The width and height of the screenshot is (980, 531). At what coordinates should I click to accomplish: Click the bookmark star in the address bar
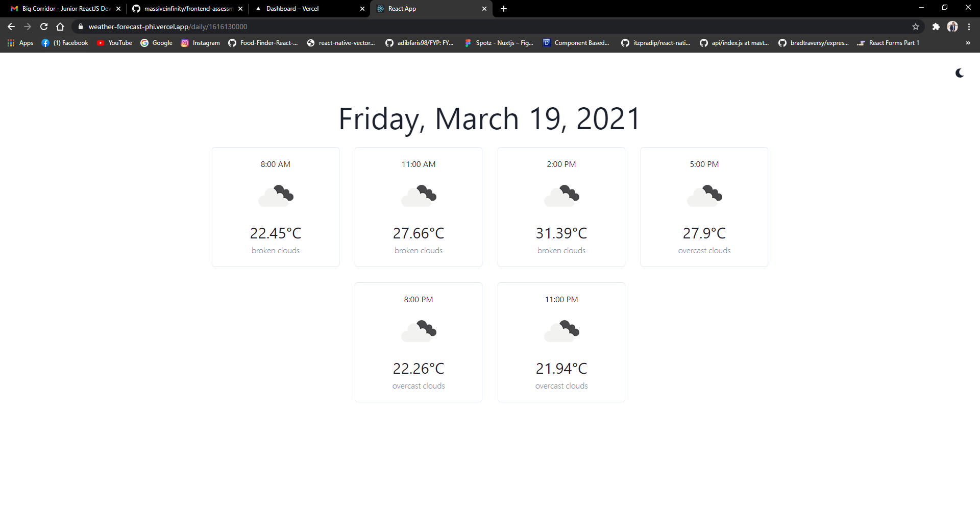pyautogui.click(x=915, y=27)
